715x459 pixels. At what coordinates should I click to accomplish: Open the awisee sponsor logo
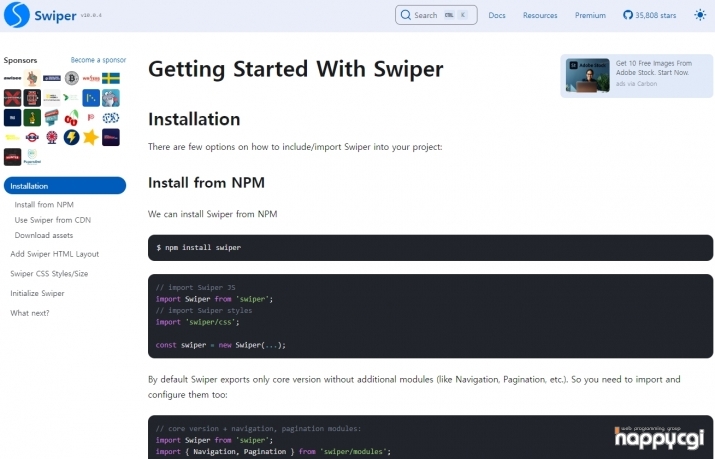coord(12,78)
